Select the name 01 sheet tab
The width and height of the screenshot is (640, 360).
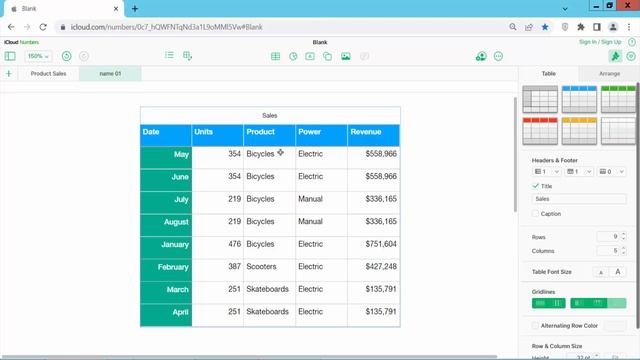[x=110, y=73]
